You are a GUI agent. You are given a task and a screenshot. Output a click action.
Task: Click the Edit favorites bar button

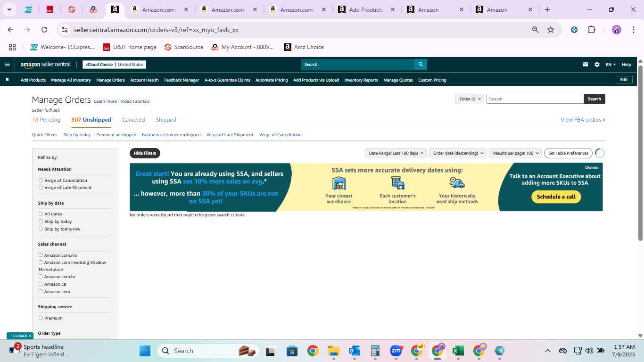pyautogui.click(x=624, y=80)
